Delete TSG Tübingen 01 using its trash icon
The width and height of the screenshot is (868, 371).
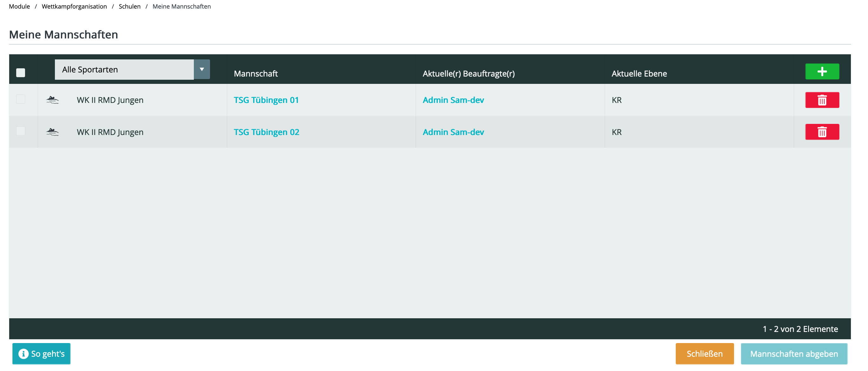822,100
